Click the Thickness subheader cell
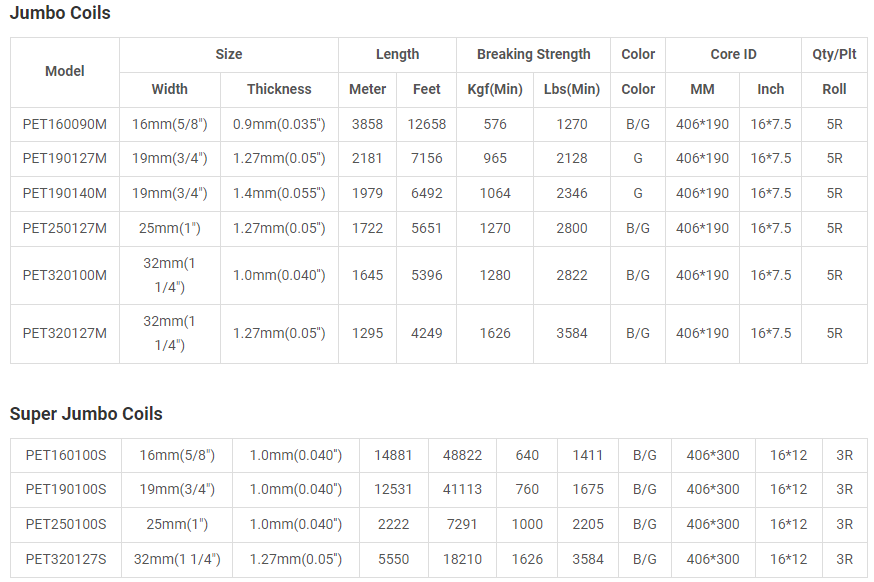 279,89
